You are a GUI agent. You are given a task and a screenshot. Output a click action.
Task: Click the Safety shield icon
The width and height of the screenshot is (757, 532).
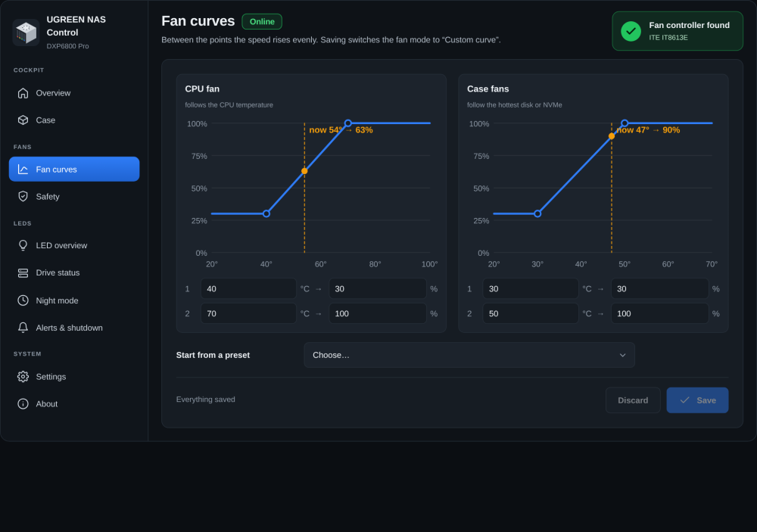click(23, 197)
